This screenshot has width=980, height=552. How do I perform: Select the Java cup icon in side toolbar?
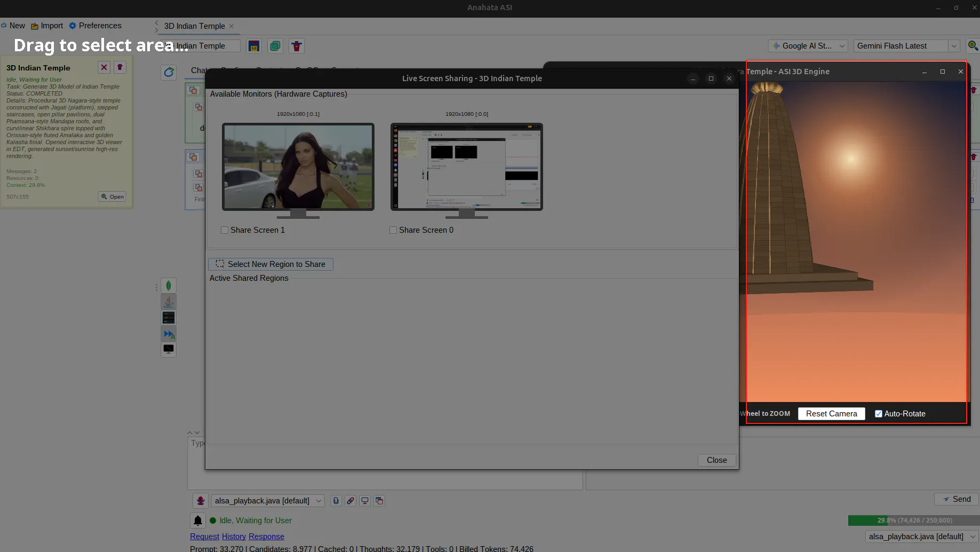tap(169, 302)
